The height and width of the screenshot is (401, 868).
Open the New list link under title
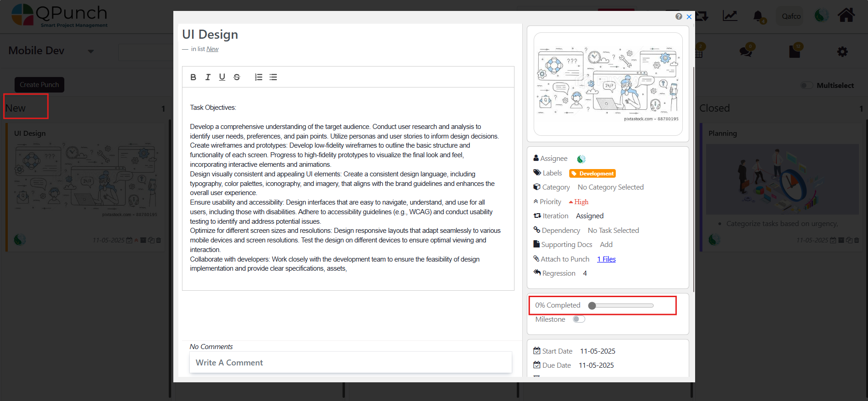[x=213, y=49]
